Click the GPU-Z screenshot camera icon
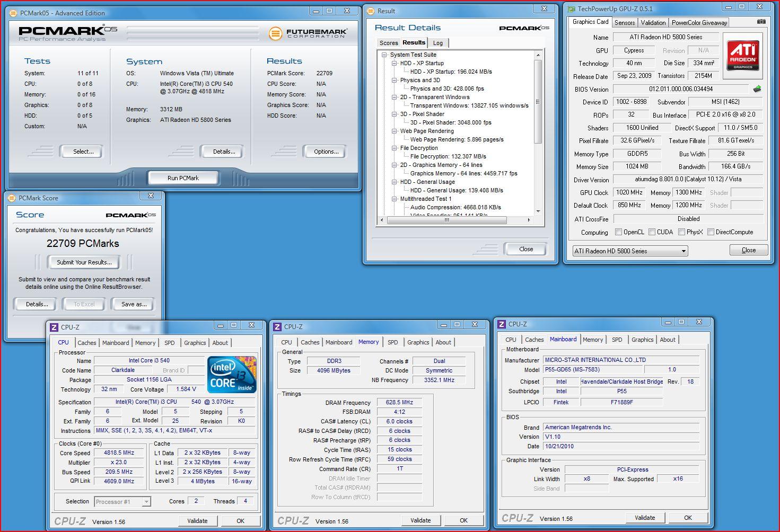Viewport: 780px width, 532px height. 761,22
